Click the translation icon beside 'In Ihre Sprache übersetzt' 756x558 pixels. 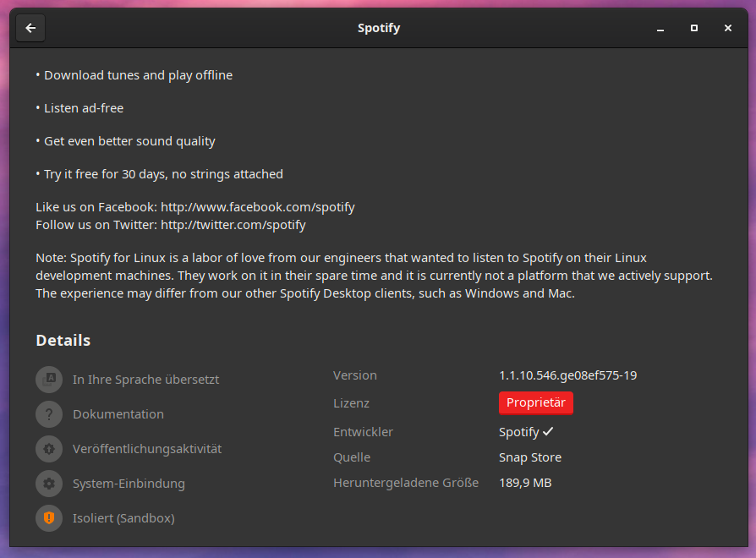[49, 380]
